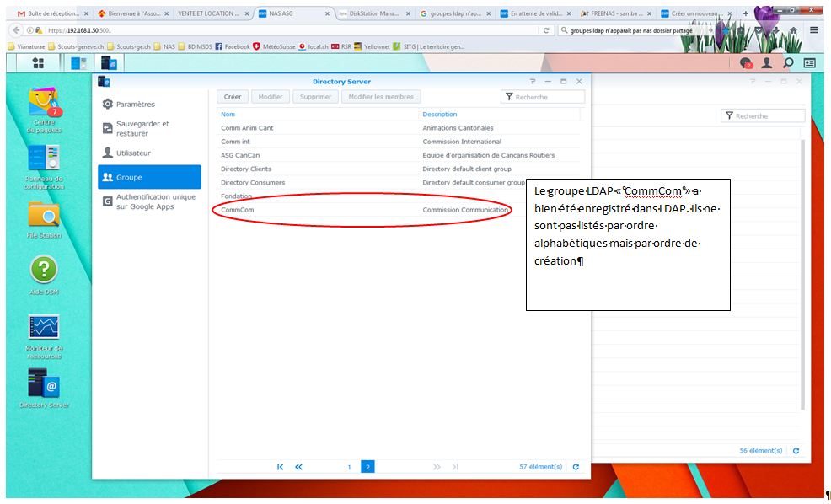Open Panneau de configuration from the desktop
The height and width of the screenshot is (504, 831).
click(x=44, y=160)
